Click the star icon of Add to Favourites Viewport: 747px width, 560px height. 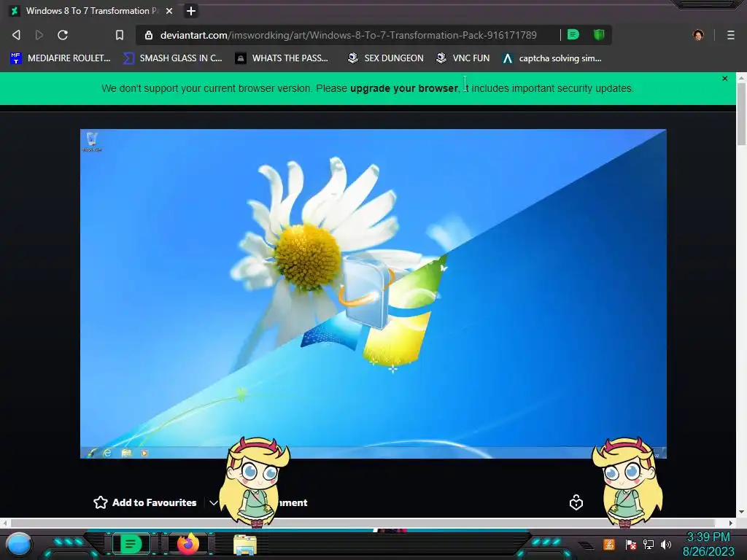[x=101, y=502]
